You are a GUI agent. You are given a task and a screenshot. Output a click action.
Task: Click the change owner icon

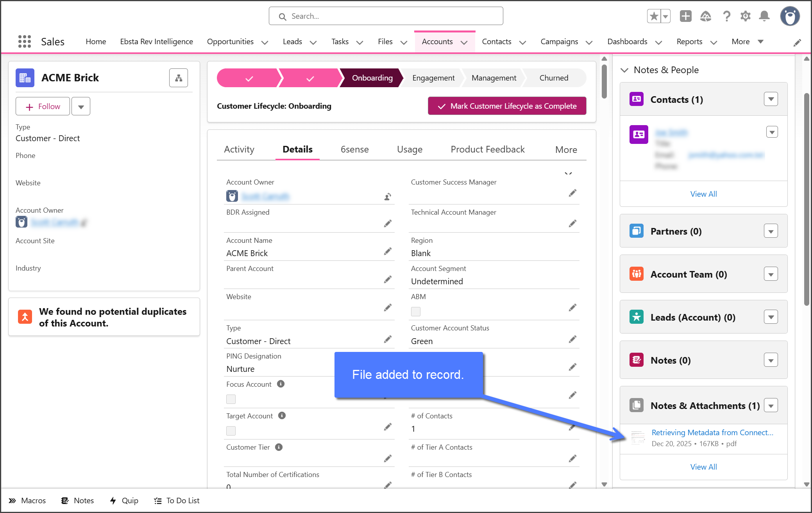387,196
